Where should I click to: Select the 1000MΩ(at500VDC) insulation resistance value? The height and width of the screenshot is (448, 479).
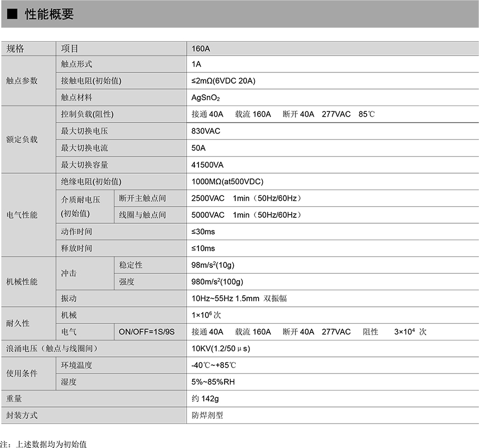tap(227, 181)
